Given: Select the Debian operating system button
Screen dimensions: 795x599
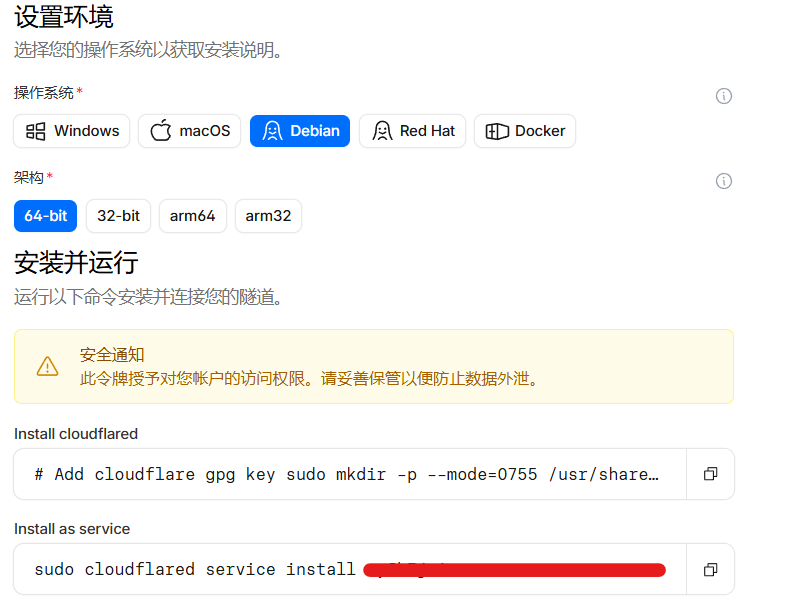Looking at the screenshot, I should [x=300, y=131].
